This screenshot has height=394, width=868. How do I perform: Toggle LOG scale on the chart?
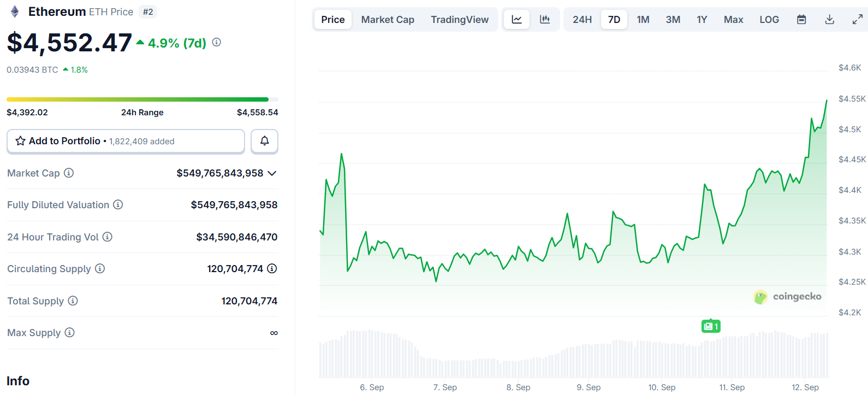[x=769, y=20]
